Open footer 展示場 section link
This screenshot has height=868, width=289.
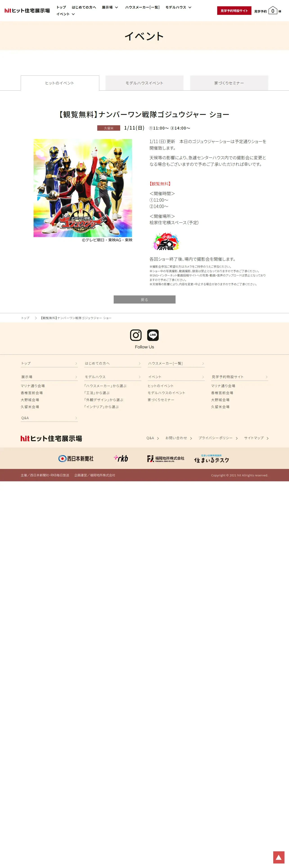click(x=49, y=377)
